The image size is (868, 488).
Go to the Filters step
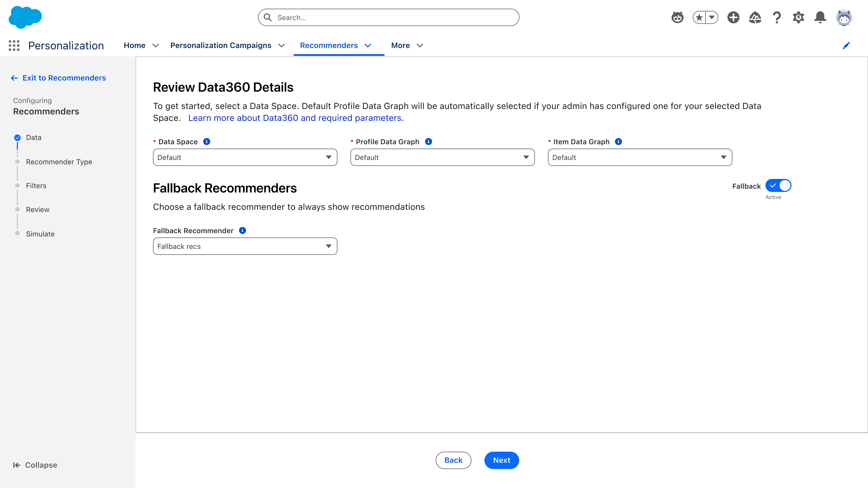pyautogui.click(x=36, y=186)
